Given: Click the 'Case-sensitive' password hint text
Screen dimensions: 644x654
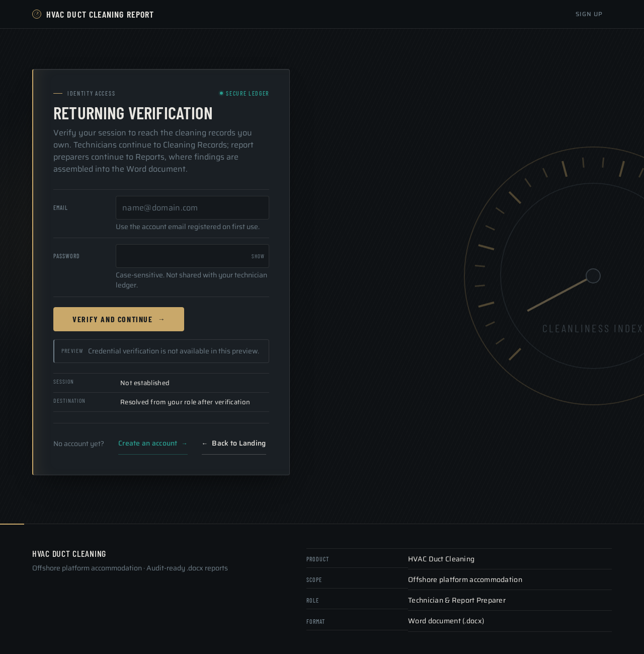Looking at the screenshot, I should (x=192, y=280).
